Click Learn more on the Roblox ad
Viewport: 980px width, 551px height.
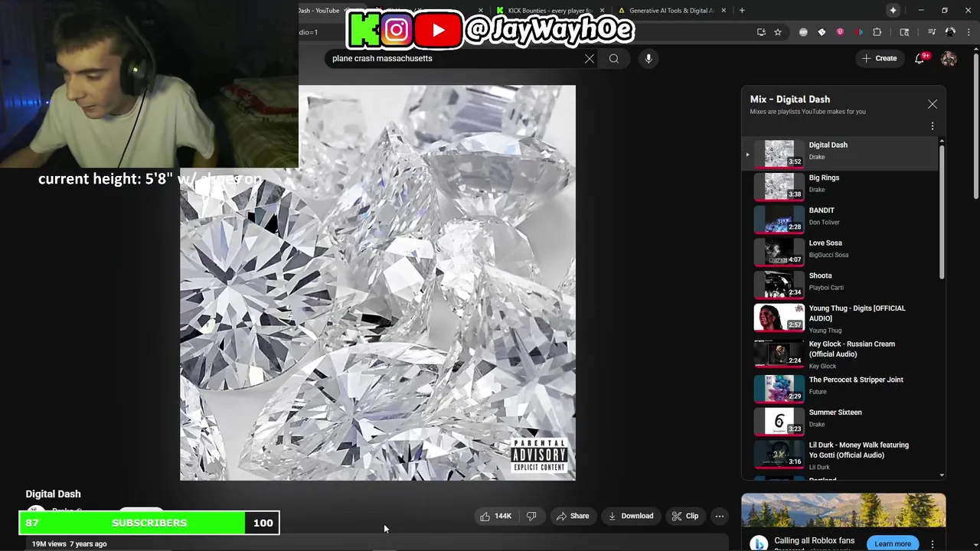(x=893, y=543)
